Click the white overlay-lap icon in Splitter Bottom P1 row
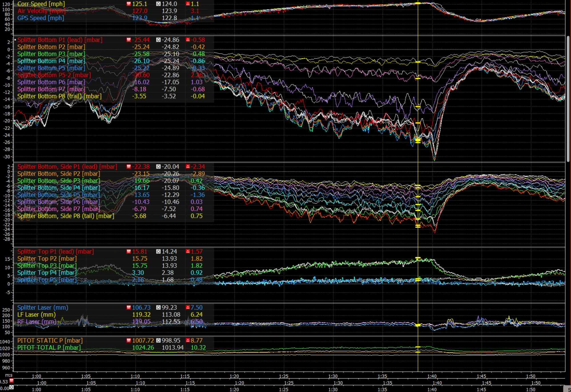This screenshot has width=571, height=392. pyautogui.click(x=158, y=40)
